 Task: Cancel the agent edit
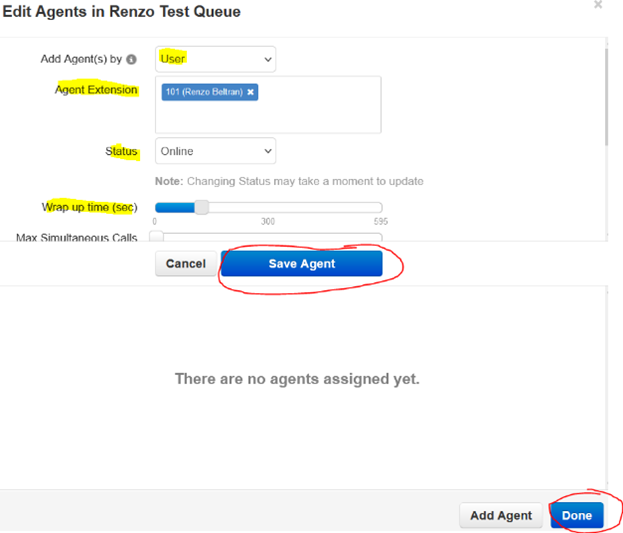[x=186, y=264]
